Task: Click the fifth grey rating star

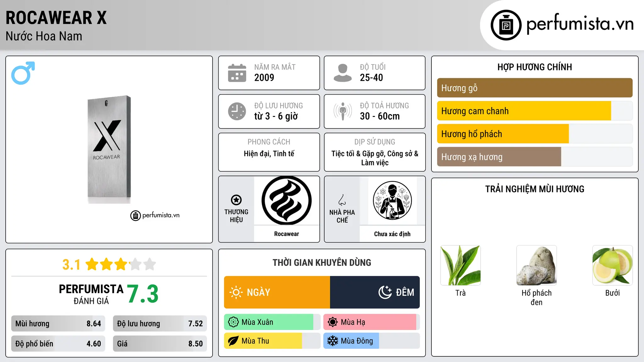Action: click(x=150, y=264)
